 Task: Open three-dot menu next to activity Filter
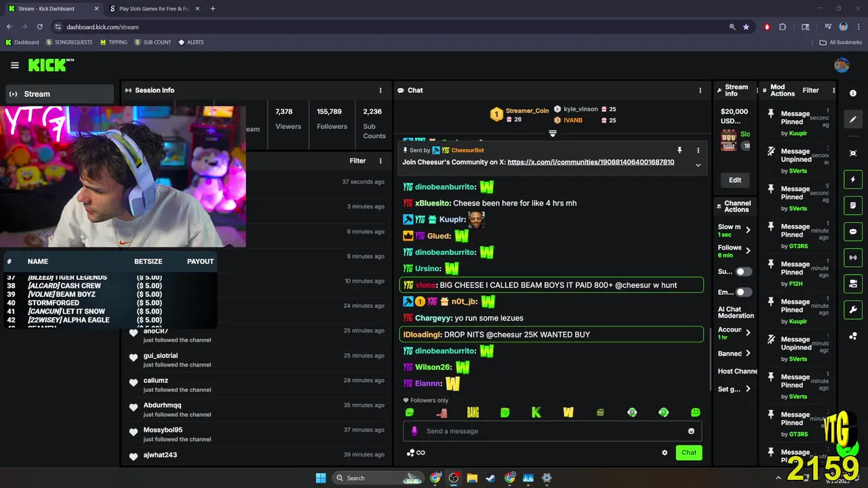(x=380, y=161)
